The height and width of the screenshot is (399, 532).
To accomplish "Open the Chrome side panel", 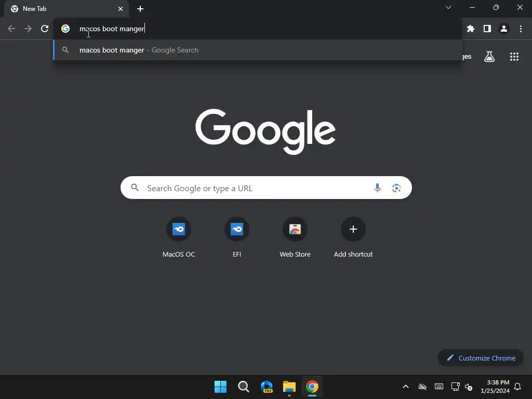I will click(487, 29).
